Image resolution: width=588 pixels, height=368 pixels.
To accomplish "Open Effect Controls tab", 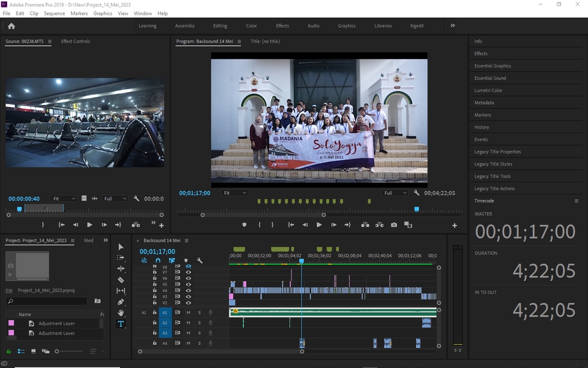I will 76,41.
